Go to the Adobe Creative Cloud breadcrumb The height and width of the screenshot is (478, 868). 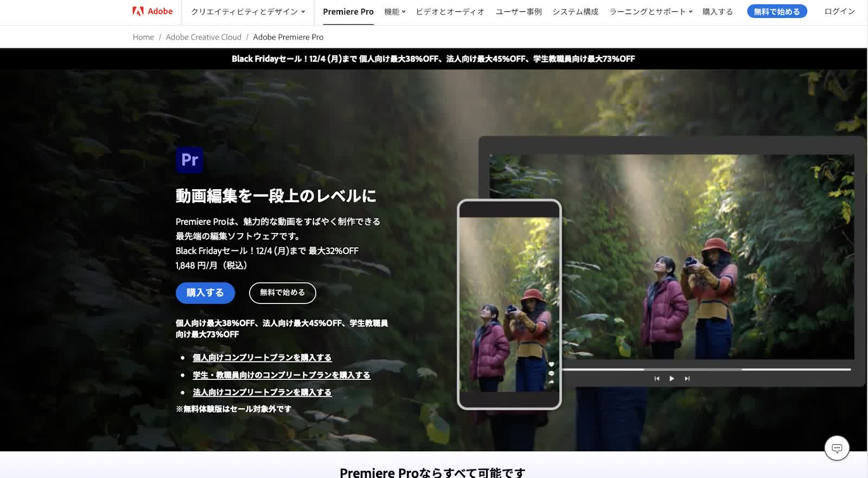[203, 37]
